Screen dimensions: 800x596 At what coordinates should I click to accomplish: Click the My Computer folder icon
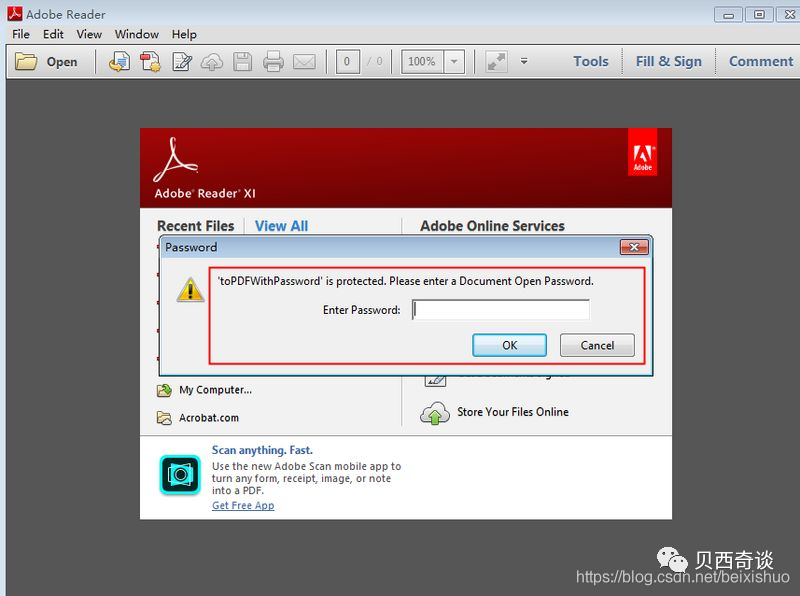pos(164,390)
